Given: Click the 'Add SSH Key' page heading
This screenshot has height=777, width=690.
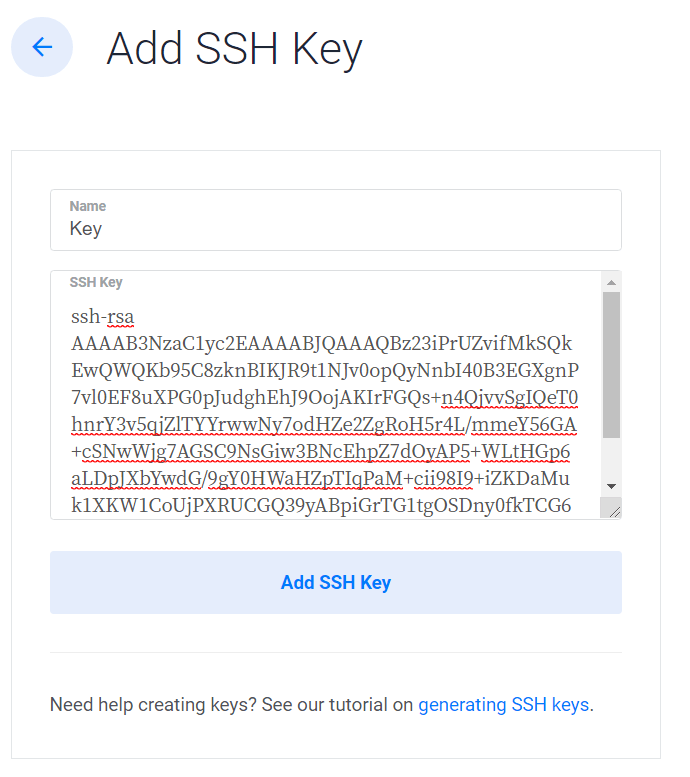Looking at the screenshot, I should (x=234, y=48).
